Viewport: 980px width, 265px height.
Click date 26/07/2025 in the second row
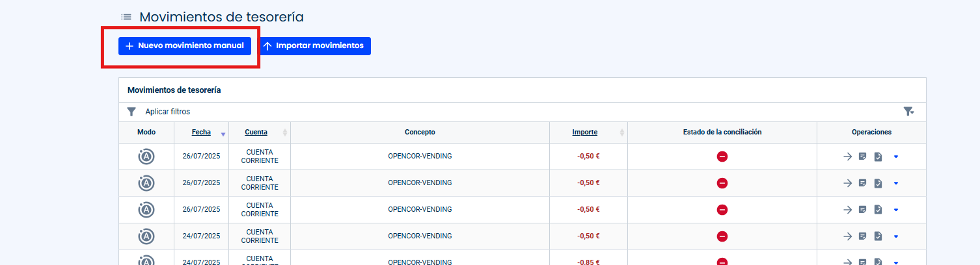pos(201,183)
